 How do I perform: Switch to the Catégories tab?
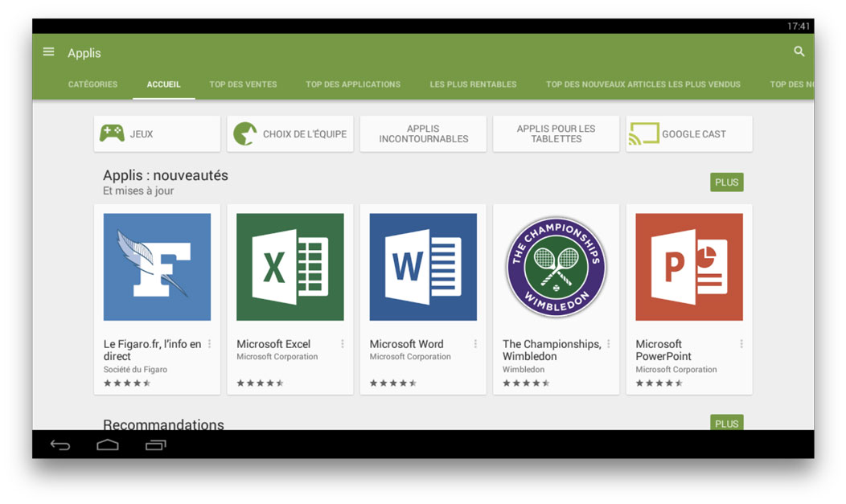(x=92, y=84)
